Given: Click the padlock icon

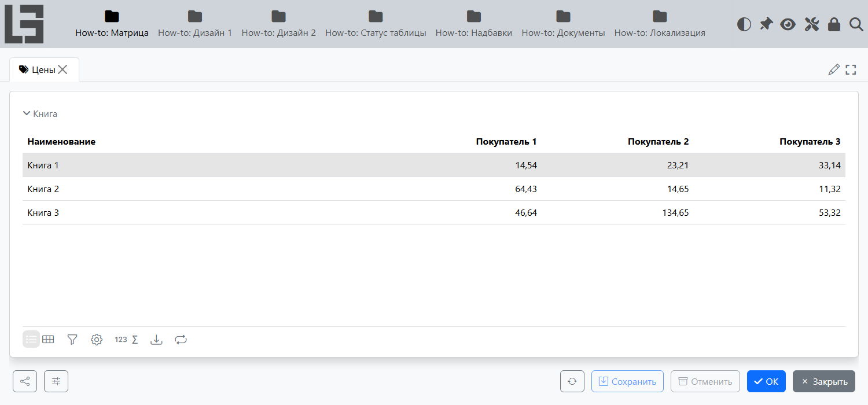Looking at the screenshot, I should click(834, 24).
